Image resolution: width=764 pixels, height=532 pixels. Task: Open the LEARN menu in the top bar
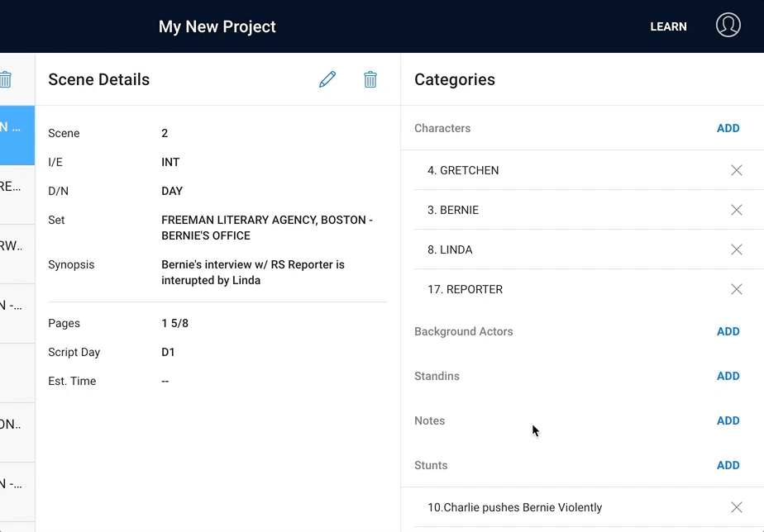tap(668, 26)
